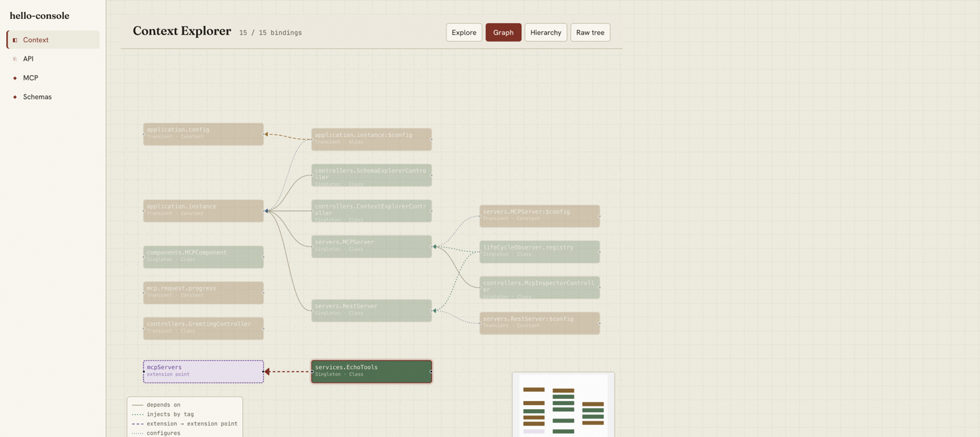The image size is (980, 437).
Task: Open the Context section in sidebar
Action: (x=53, y=39)
